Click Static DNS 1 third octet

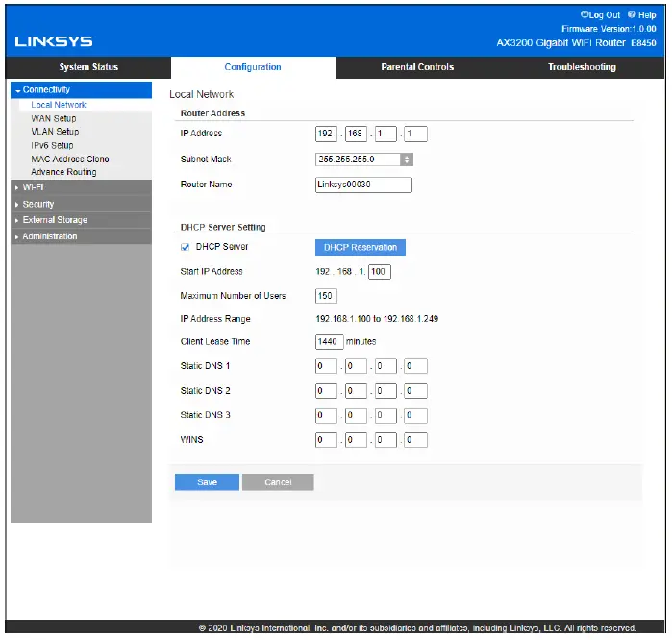(x=386, y=366)
